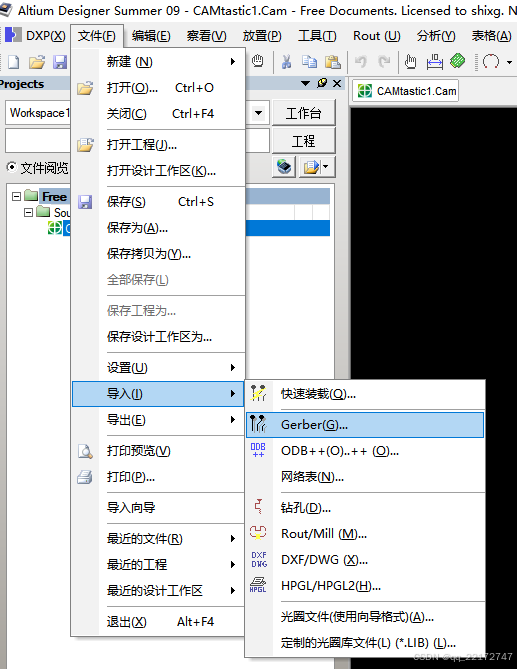
Task: Choose 网络表(N)... in import submenu
Action: coord(365,477)
